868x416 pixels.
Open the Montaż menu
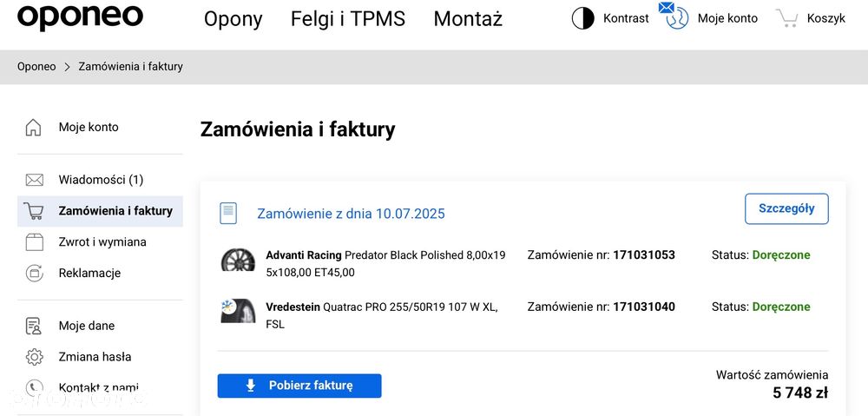click(x=468, y=19)
